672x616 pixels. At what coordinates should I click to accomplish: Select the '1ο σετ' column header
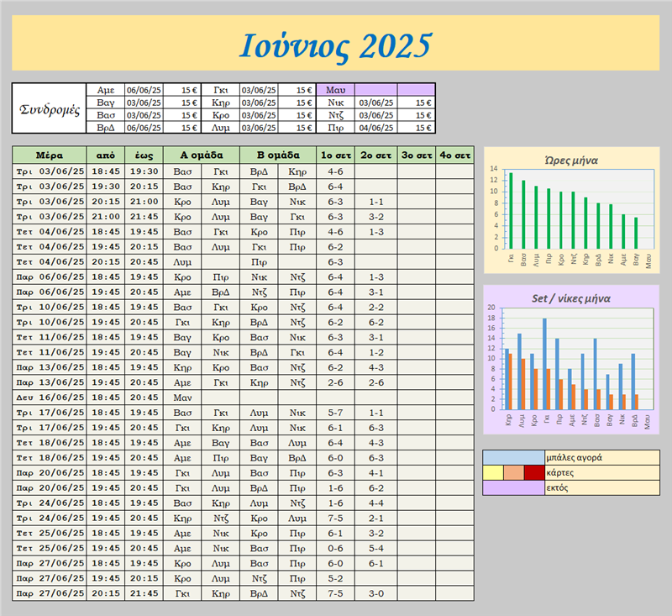(335, 155)
